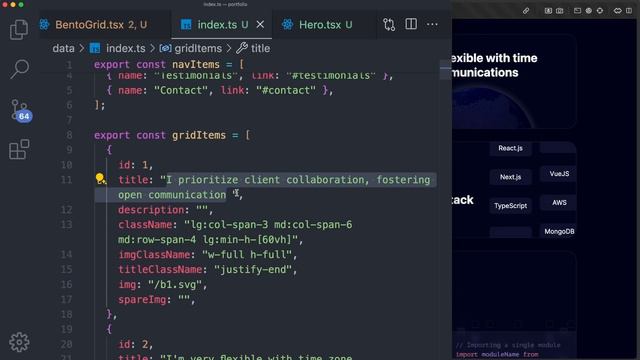Click the Next.js tech badge in preview
The width and height of the screenshot is (640, 360).
point(510,177)
